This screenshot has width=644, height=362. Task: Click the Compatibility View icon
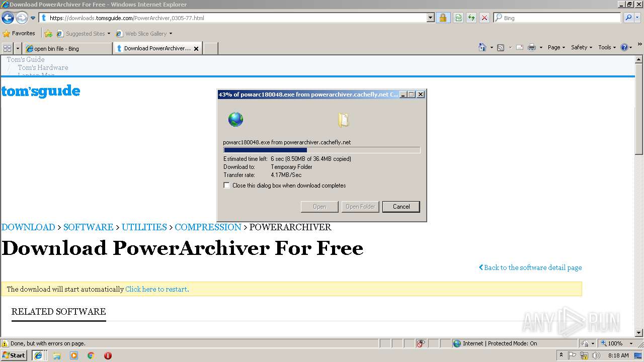[458, 18]
